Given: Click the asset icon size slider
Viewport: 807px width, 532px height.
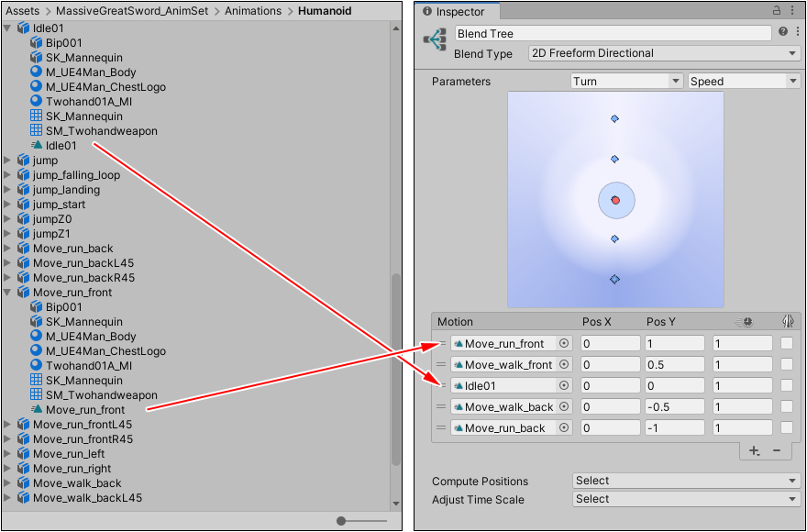Looking at the screenshot, I should click(x=342, y=521).
